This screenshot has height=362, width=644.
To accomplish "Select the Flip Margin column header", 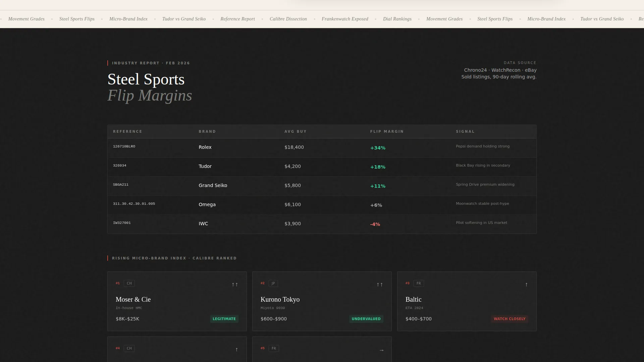I will click(x=387, y=131).
